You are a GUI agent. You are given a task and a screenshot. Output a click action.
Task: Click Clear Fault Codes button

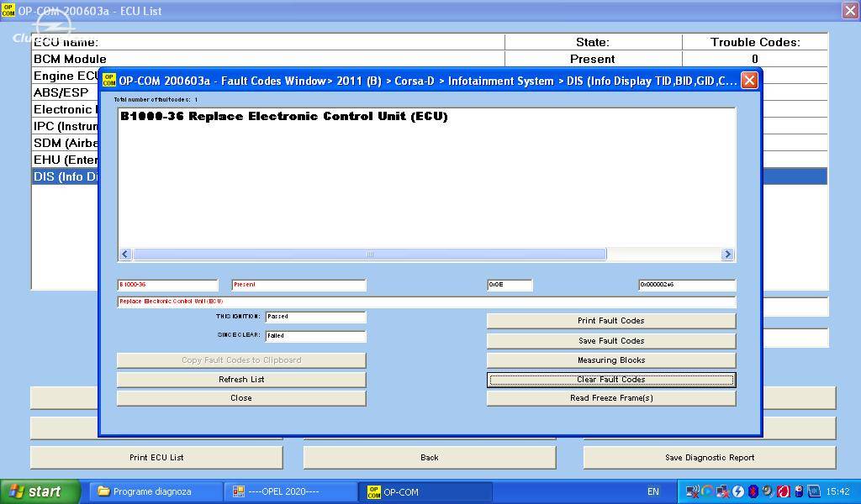point(611,380)
